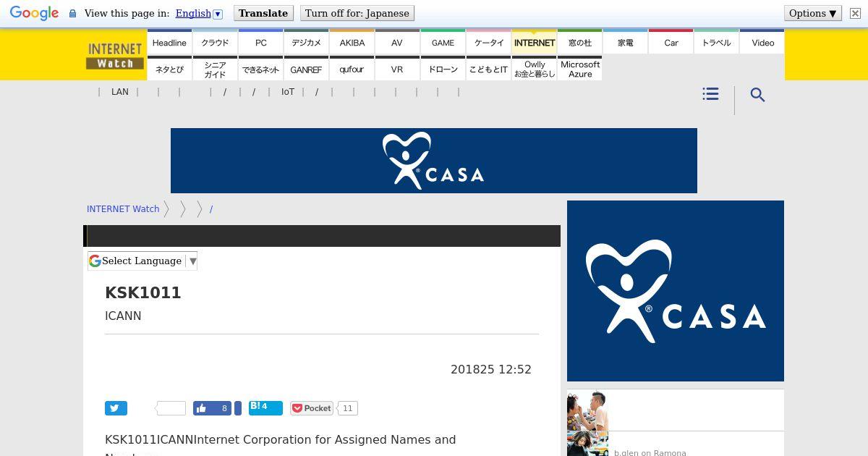
Task: Open the Options dropdown menu
Action: point(812,13)
